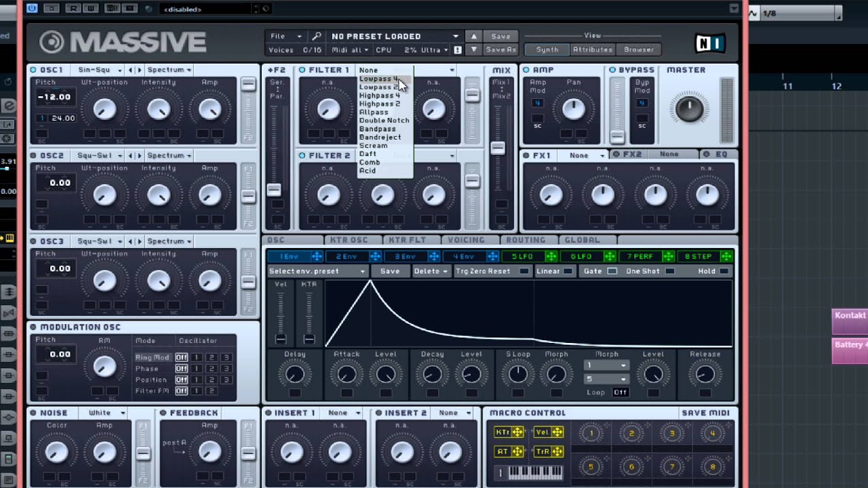Open the File menu dropdown

(x=285, y=36)
